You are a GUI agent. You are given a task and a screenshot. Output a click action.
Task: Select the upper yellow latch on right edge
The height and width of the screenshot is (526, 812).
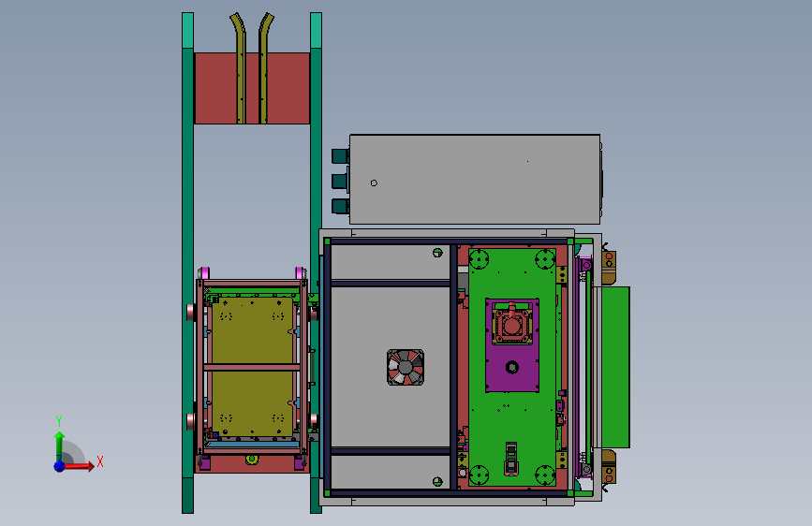609,268
